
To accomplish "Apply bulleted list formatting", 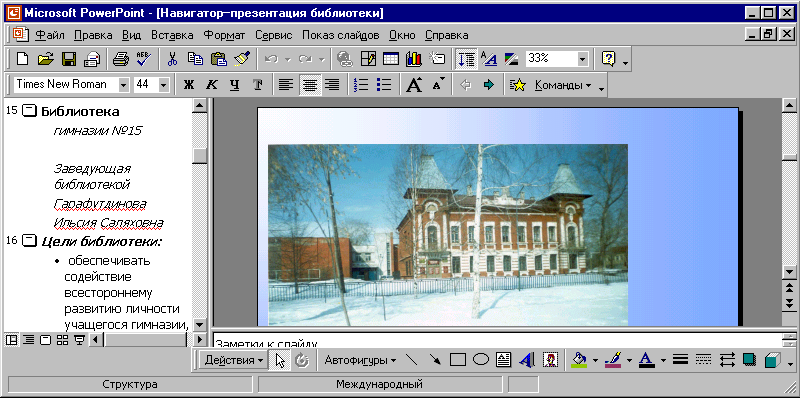I will pos(383,85).
